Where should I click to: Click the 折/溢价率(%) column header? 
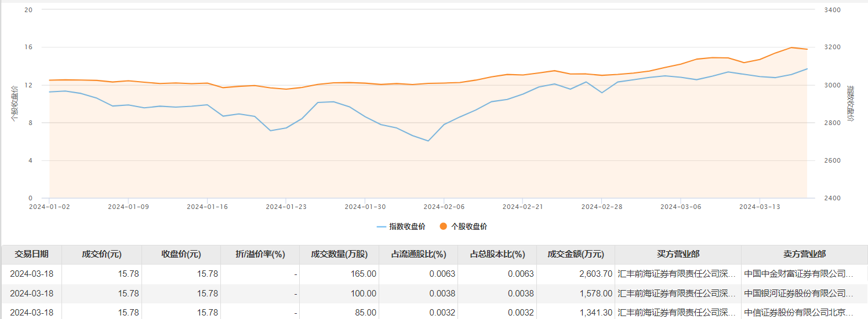point(260,254)
